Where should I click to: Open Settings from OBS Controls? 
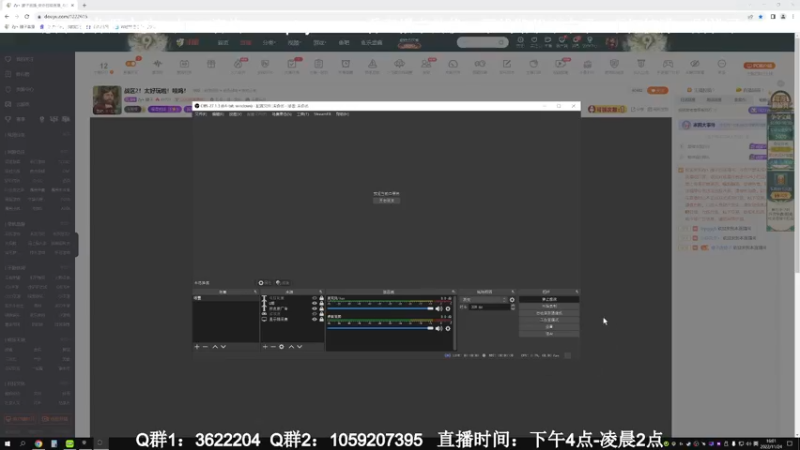pos(549,327)
